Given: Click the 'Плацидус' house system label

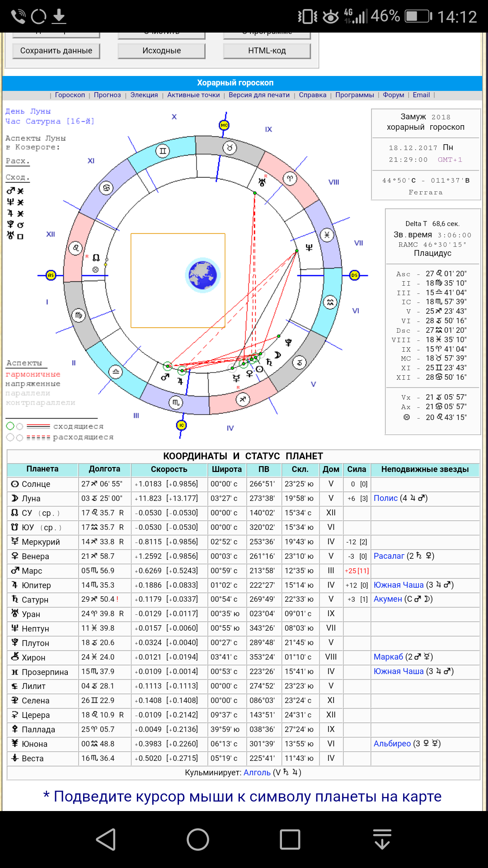Looking at the screenshot, I should pos(433,253).
